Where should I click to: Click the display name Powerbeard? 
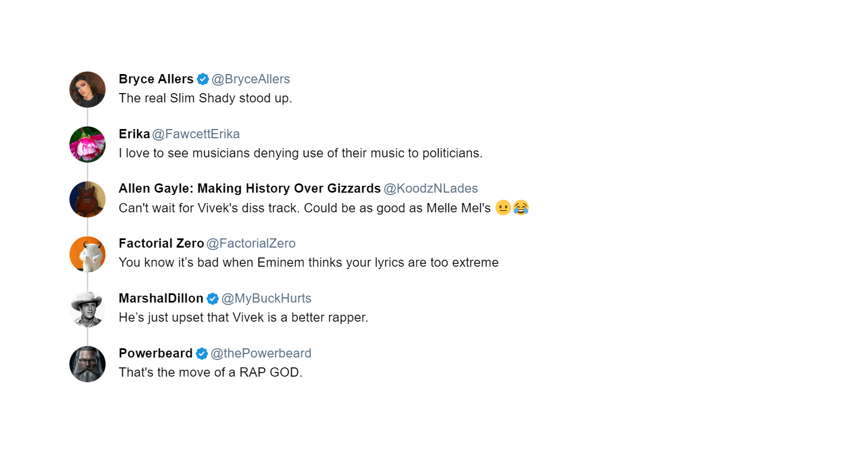click(x=156, y=353)
